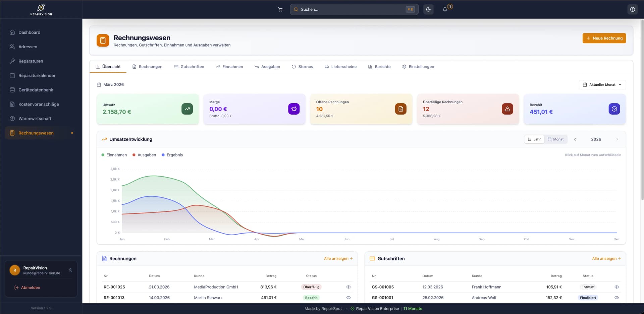Click the green Umsatz trend icon
The height and width of the screenshot is (314, 644).
(187, 109)
